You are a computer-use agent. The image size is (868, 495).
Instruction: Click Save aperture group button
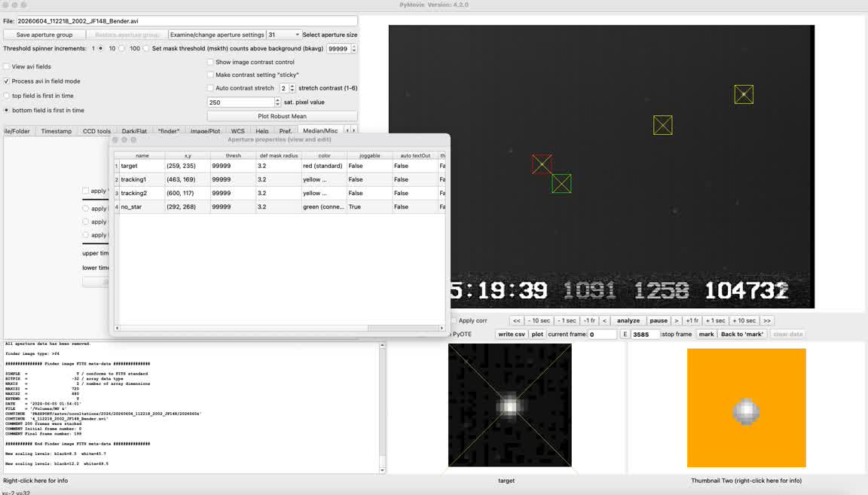(44, 35)
